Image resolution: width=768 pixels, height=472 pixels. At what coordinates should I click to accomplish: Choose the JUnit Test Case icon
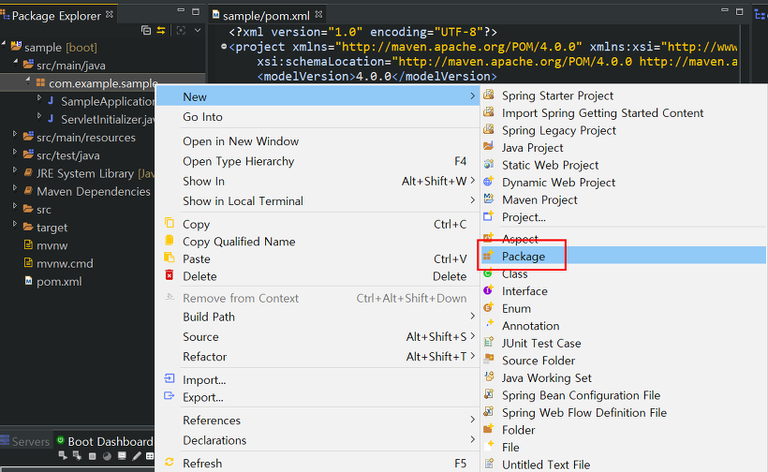tap(488, 343)
